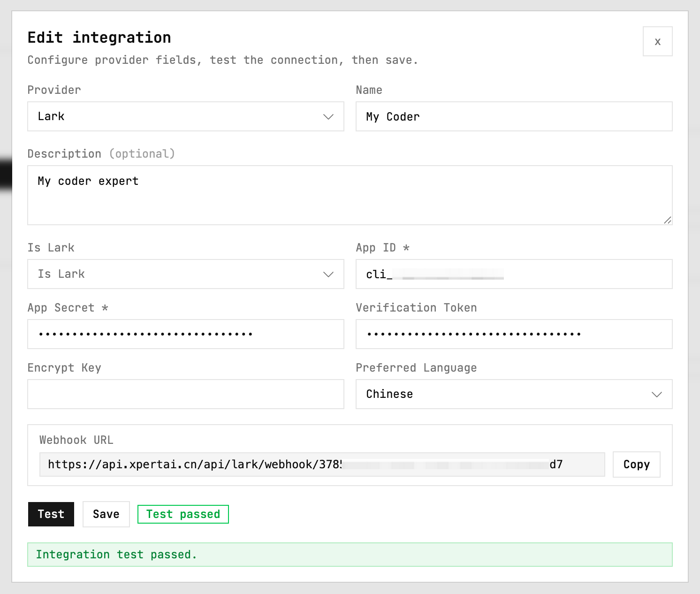Click the Copy button for the Webhook URL
Screen dimensions: 700x594
636,465
